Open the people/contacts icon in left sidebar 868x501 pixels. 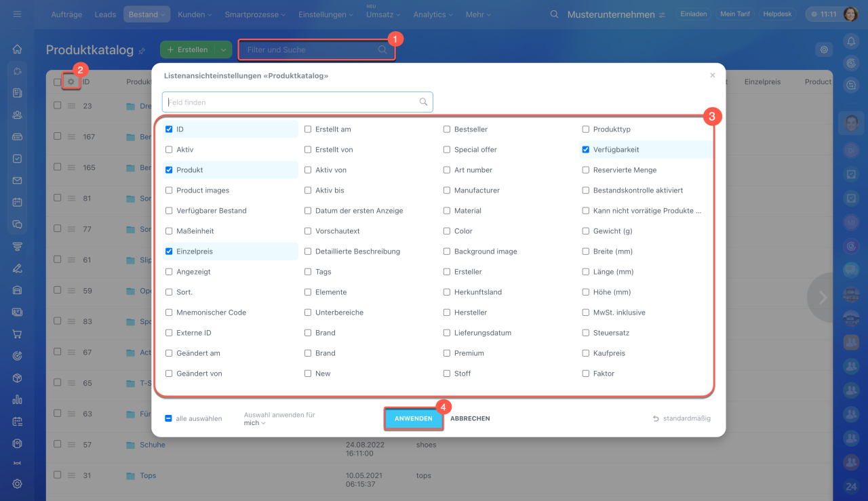18,115
